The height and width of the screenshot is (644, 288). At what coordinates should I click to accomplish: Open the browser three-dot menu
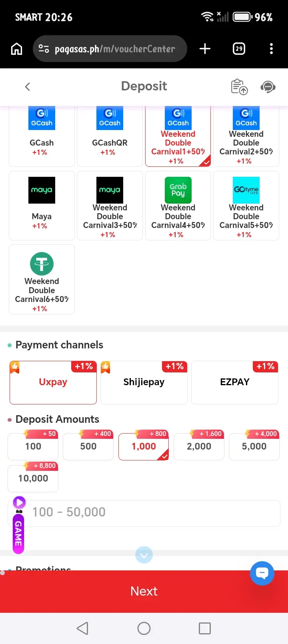click(x=271, y=49)
